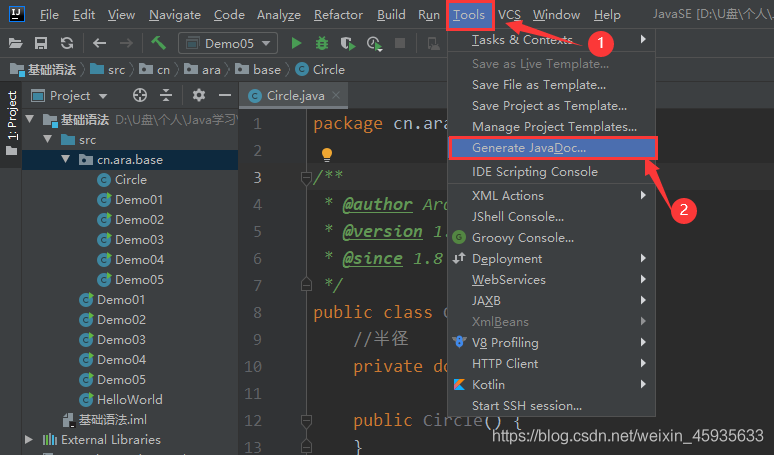Select Manage Project Templates...
The height and width of the screenshot is (455, 774).
point(551,127)
